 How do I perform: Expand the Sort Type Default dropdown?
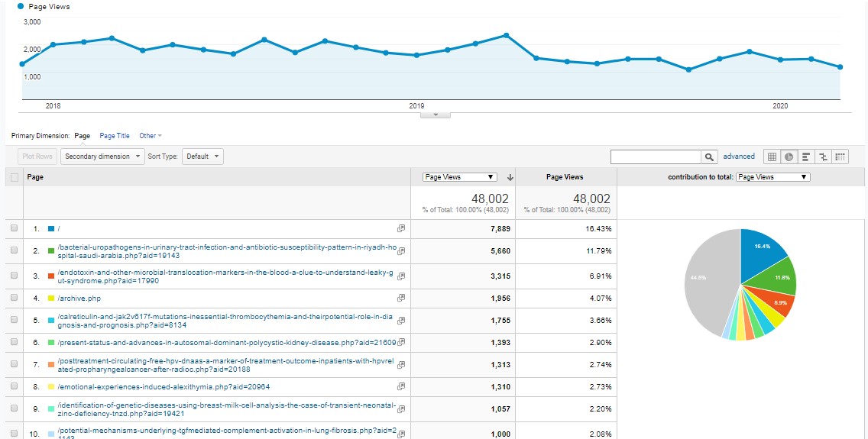203,157
